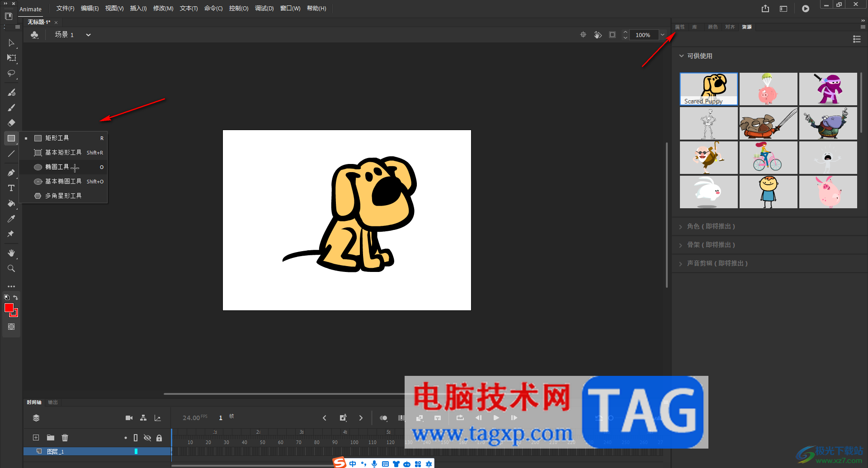
Task: Toggle show all layers as outlines
Action: point(136,438)
